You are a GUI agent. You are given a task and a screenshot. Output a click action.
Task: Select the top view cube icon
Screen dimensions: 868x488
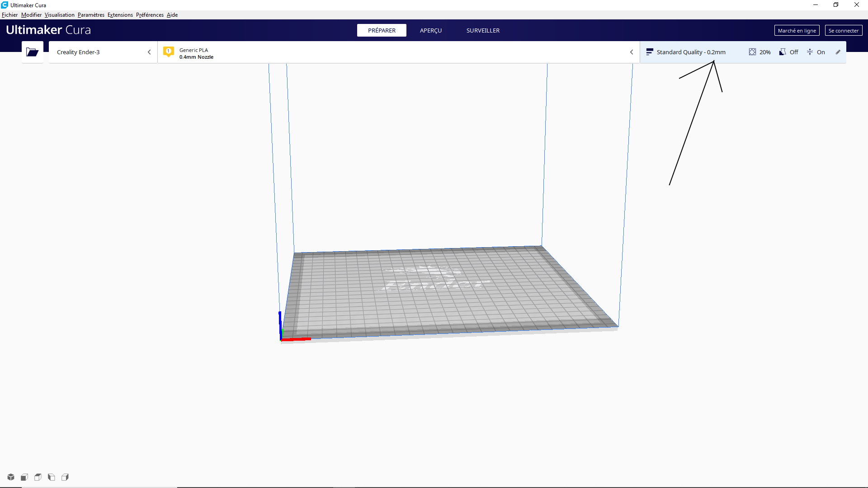[x=38, y=477]
